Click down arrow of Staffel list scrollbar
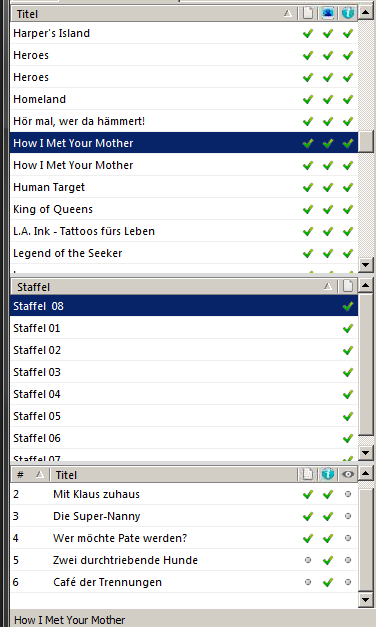The image size is (376, 627). point(366,453)
